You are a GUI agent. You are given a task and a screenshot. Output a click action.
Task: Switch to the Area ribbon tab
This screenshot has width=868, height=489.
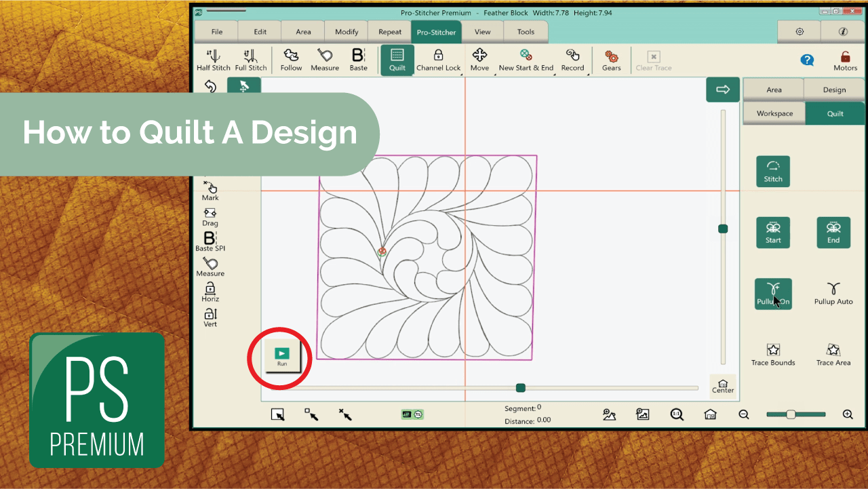pyautogui.click(x=304, y=32)
